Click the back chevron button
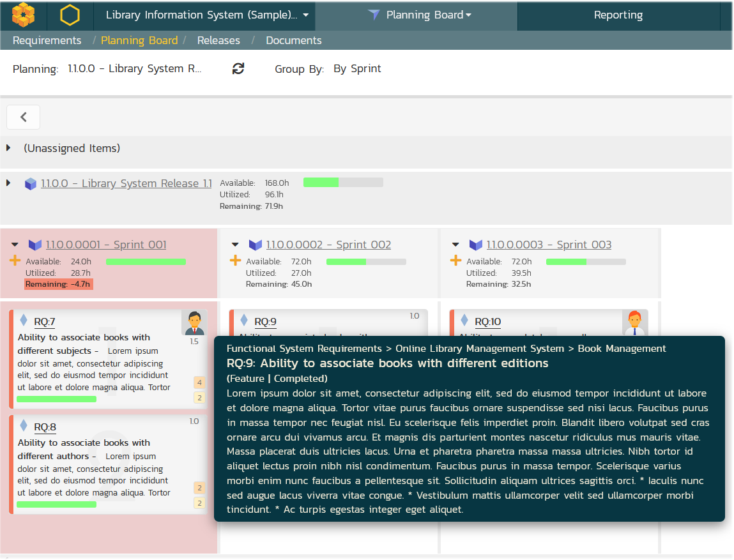The width and height of the screenshot is (734, 560). tap(24, 117)
